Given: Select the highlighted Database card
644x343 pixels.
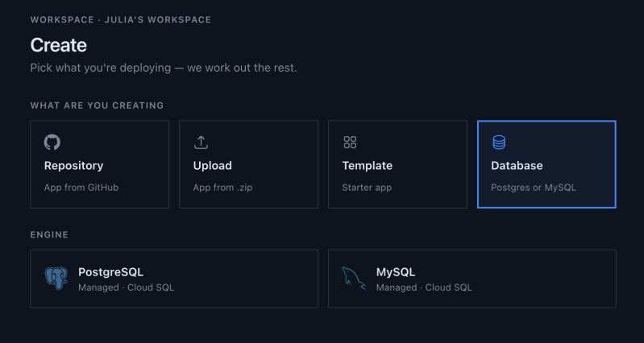Looking at the screenshot, I should coord(546,164).
